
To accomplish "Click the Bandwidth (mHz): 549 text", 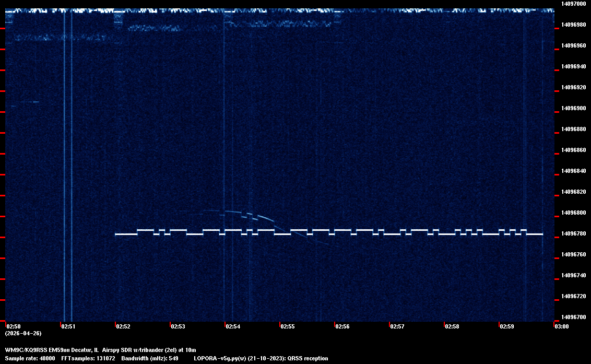I will coord(150,358).
